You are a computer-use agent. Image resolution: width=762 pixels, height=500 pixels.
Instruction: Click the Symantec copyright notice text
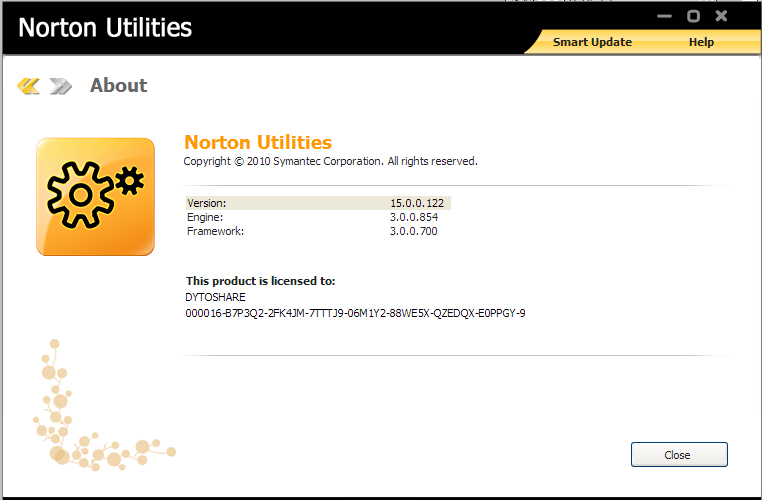coord(330,161)
